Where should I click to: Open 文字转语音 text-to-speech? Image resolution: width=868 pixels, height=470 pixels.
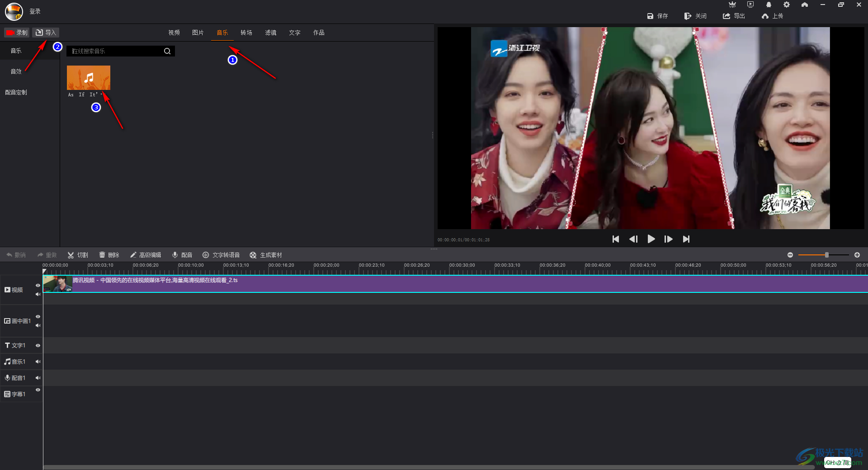(221, 255)
